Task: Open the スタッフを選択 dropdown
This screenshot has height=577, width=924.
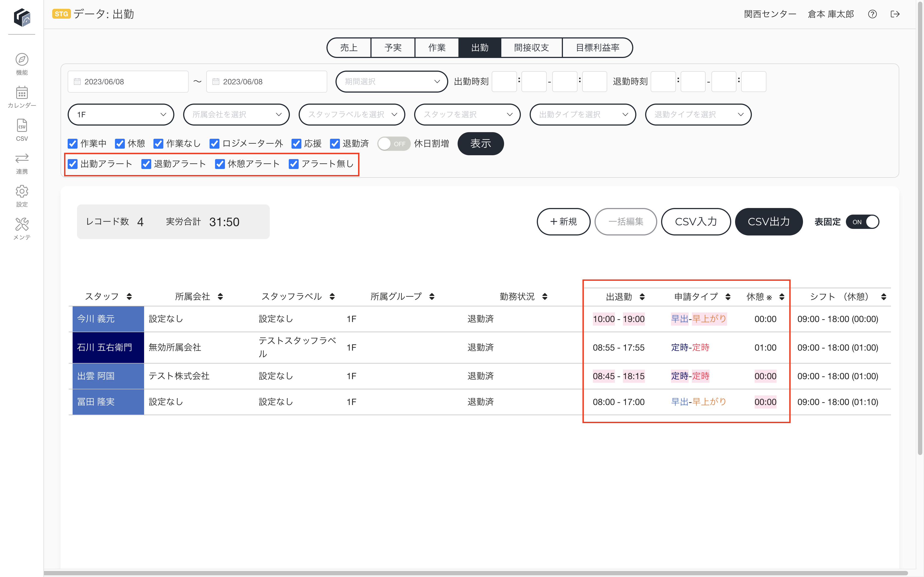Action: click(467, 115)
